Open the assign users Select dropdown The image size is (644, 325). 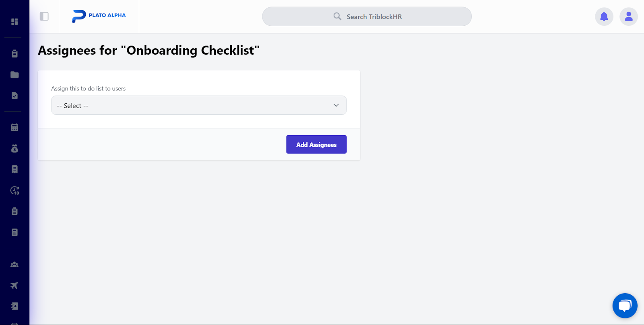point(199,105)
